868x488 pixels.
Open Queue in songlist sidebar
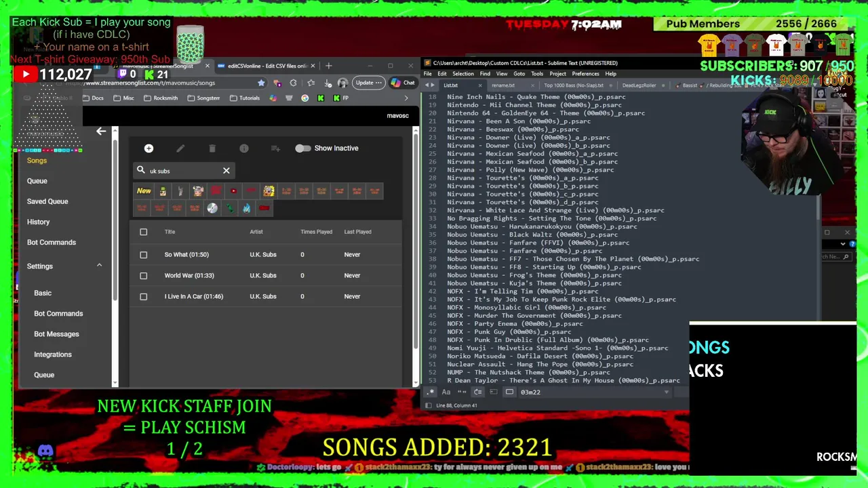click(37, 181)
